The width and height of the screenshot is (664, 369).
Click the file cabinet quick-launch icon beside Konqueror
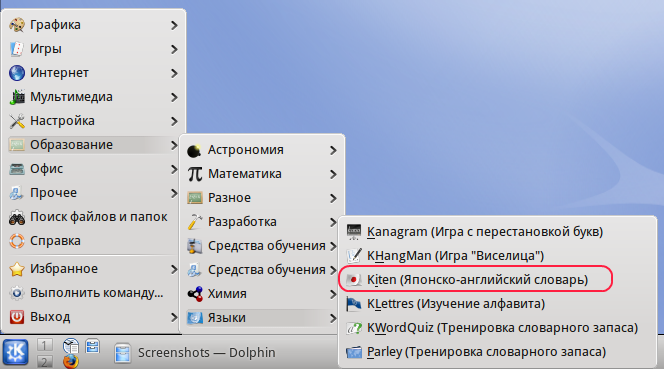point(92,346)
